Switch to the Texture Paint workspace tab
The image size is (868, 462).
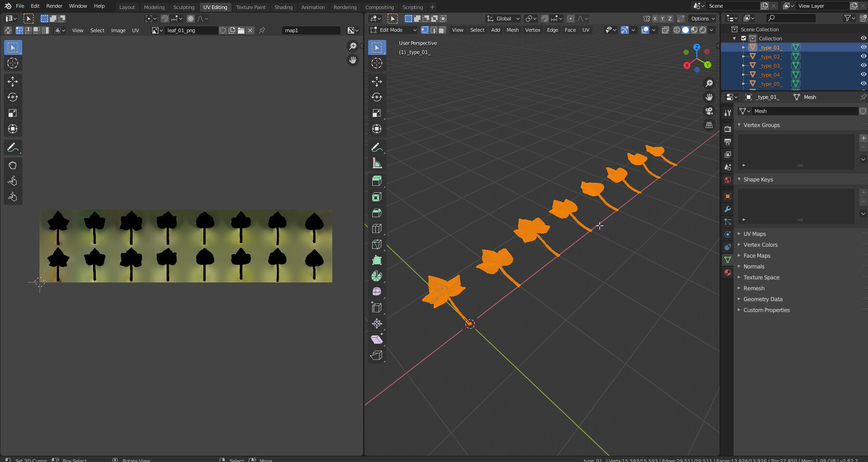pos(250,7)
